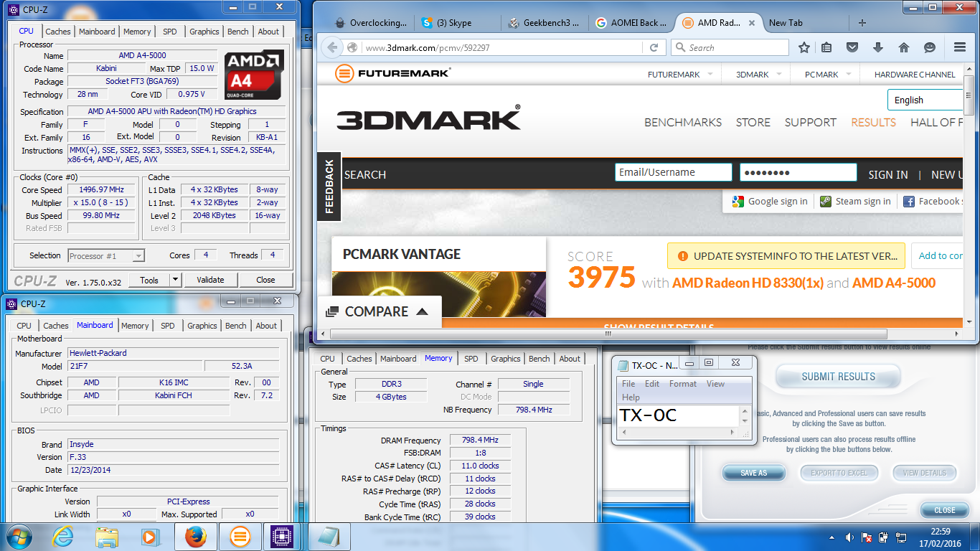The height and width of the screenshot is (551, 980).
Task: Click CLOSE button in PCMark window
Action: pyautogui.click(x=945, y=510)
